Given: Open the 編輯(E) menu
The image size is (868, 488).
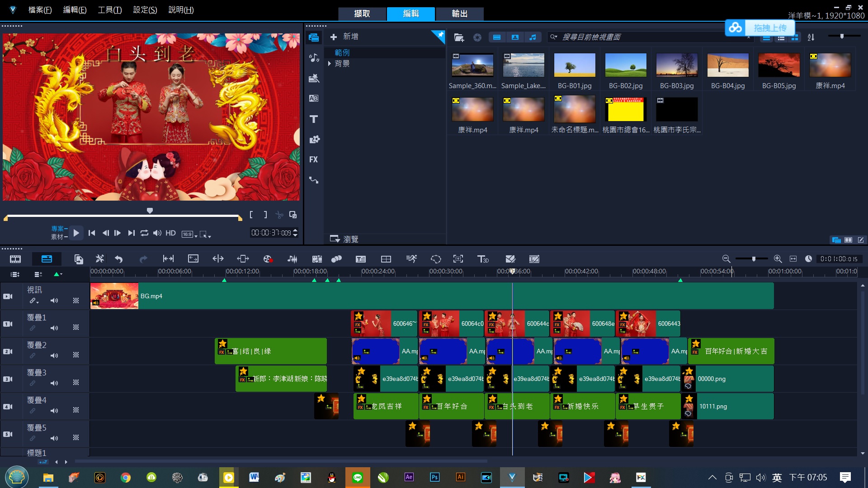Looking at the screenshot, I should point(75,10).
